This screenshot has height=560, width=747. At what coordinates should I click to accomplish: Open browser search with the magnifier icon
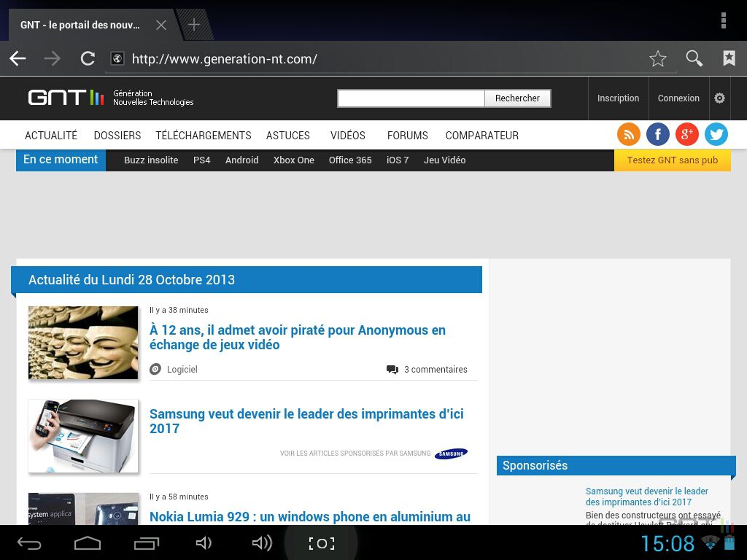(x=694, y=58)
